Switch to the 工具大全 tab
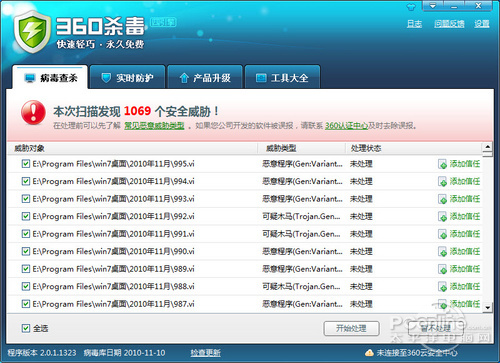The width and height of the screenshot is (500, 363). pos(282,77)
